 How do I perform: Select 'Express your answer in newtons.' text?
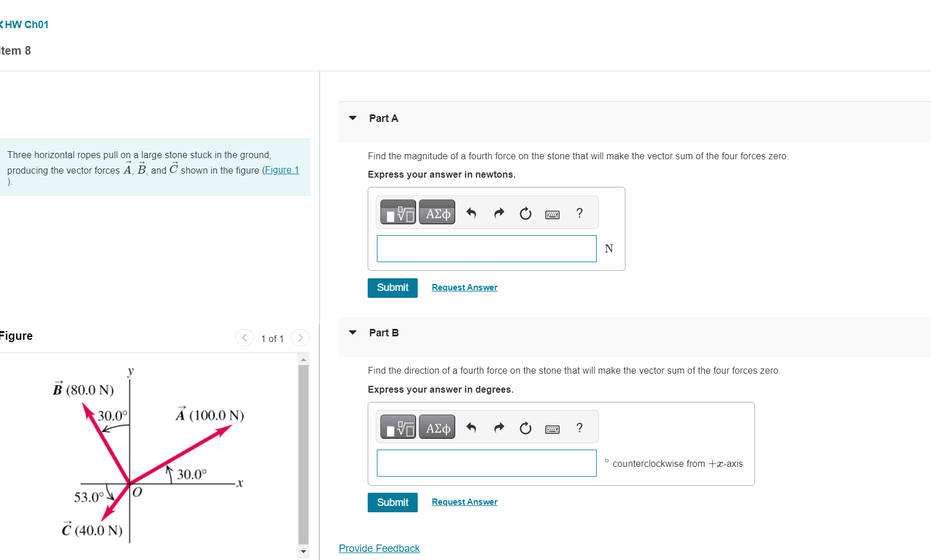[x=441, y=174]
